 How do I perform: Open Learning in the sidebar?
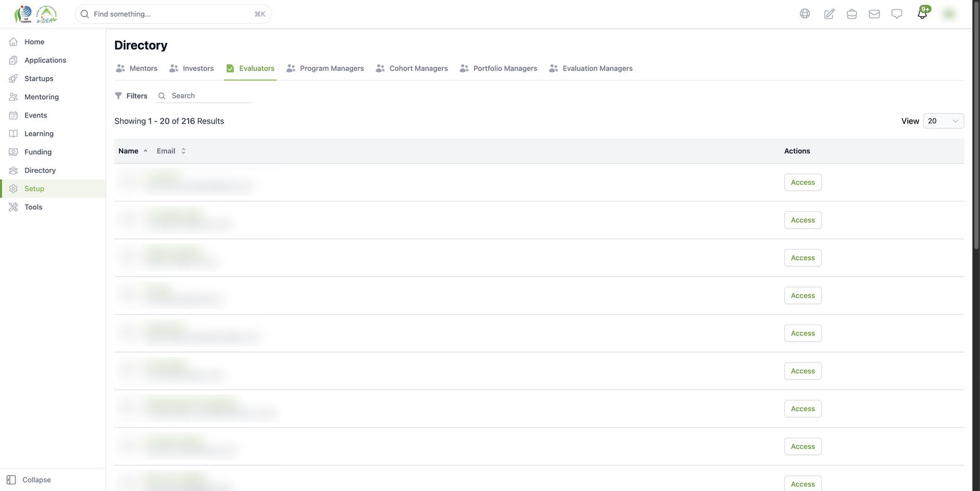(x=53, y=133)
